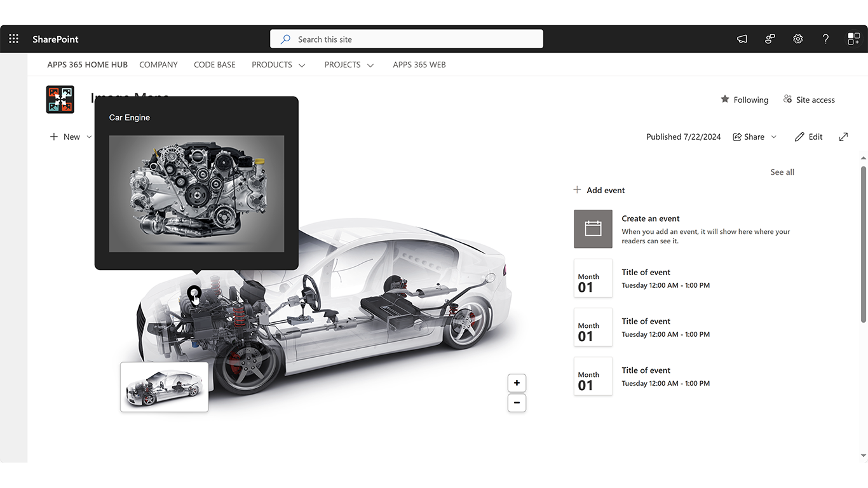Click the engine hotspot pin on car
The width and height of the screenshot is (868, 488).
194,295
